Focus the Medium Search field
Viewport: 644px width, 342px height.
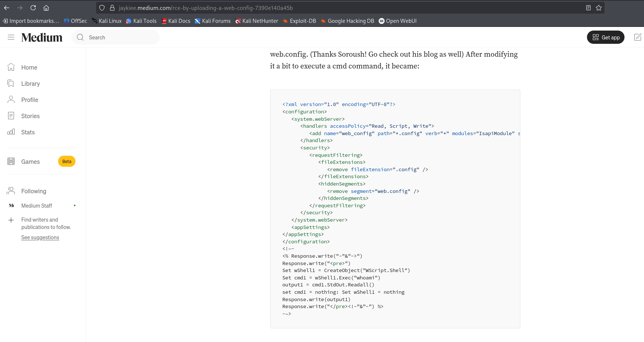point(116,37)
